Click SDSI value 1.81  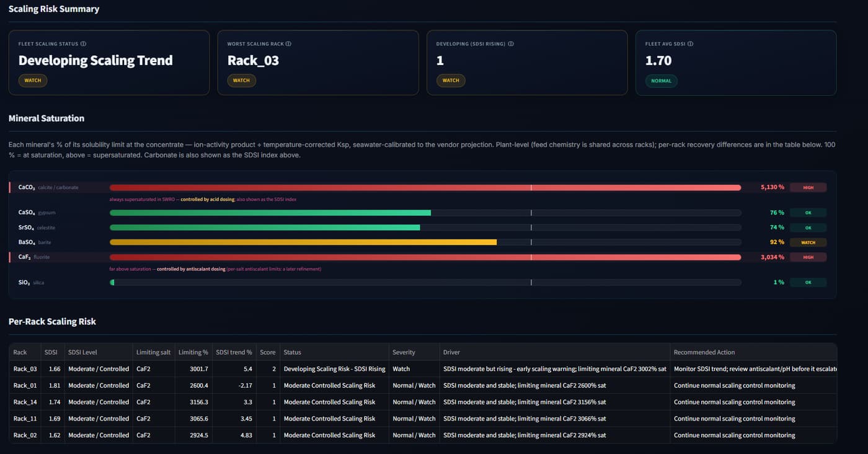point(53,386)
